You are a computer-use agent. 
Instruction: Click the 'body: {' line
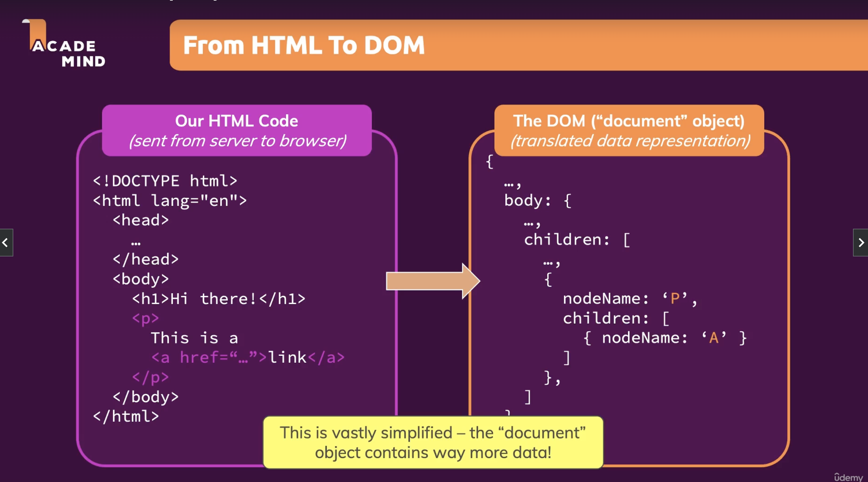[x=538, y=200]
